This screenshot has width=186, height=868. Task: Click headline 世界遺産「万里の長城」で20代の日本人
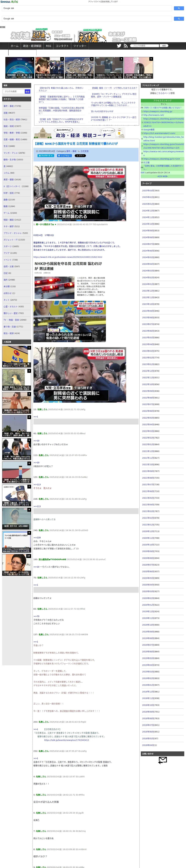coord(61,111)
